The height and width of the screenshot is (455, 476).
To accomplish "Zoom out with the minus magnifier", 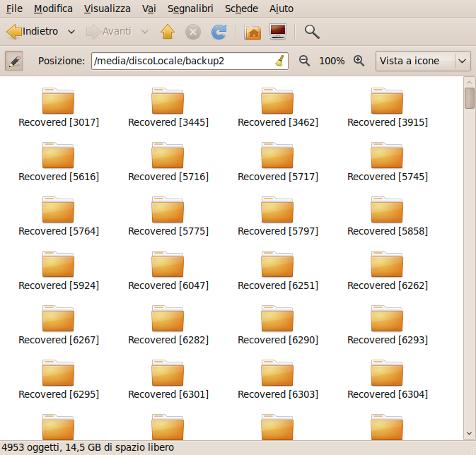I will [304, 61].
